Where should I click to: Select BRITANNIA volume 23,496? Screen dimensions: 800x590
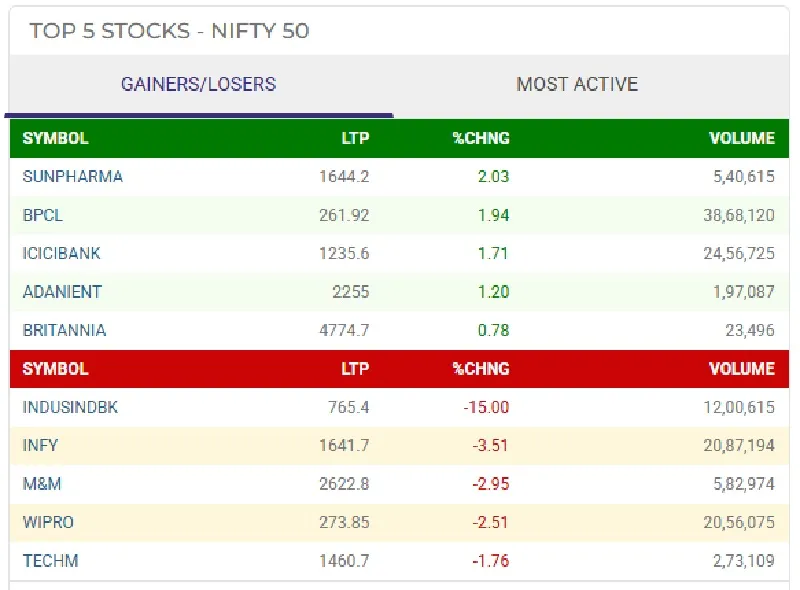(x=750, y=330)
